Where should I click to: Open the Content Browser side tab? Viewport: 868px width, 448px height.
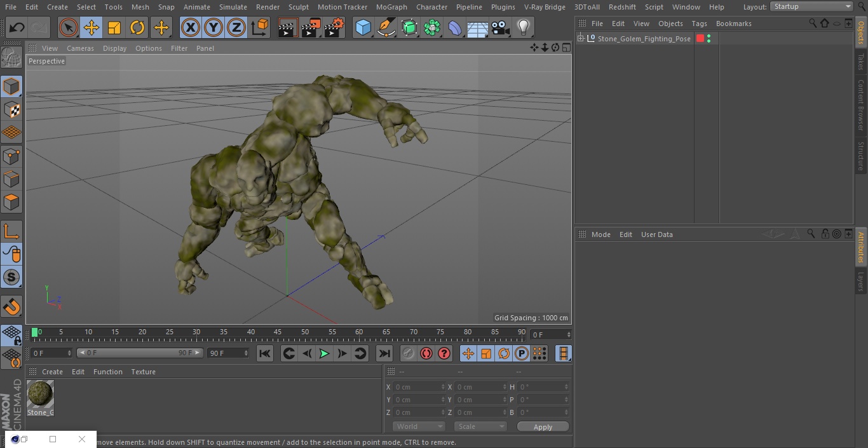861,105
